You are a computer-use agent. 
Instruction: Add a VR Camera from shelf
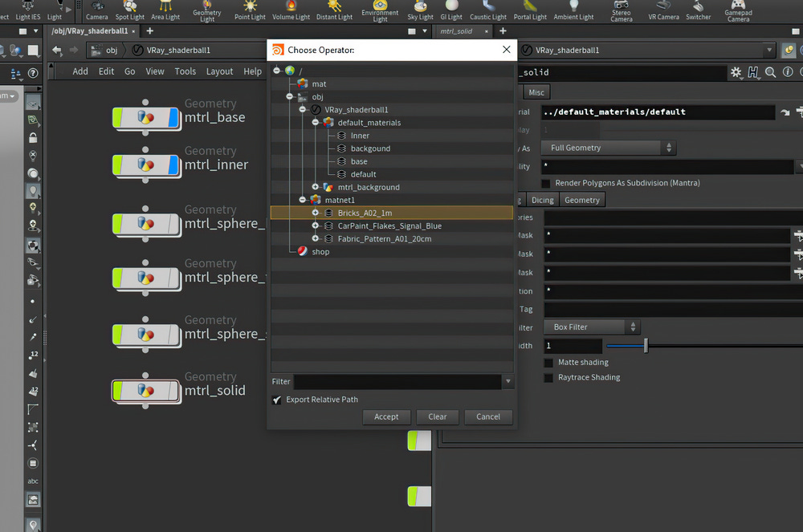[x=664, y=10]
